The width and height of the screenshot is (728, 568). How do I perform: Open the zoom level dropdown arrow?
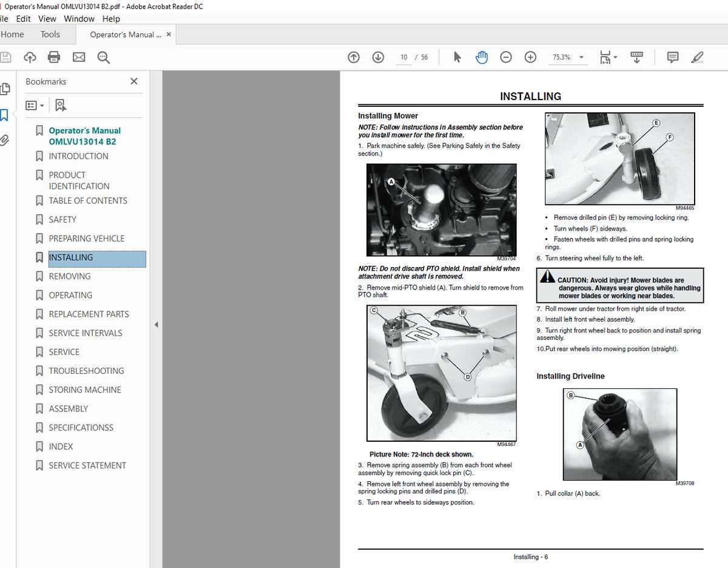[x=581, y=57]
